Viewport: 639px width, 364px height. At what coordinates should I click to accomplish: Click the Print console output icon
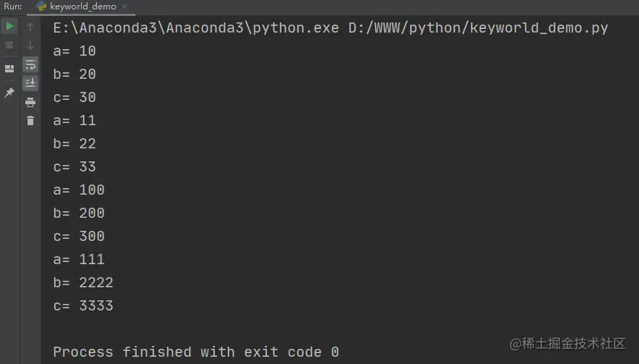30,102
